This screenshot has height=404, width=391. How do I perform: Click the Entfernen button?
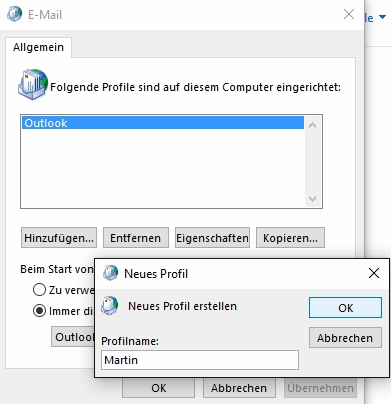[136, 238]
